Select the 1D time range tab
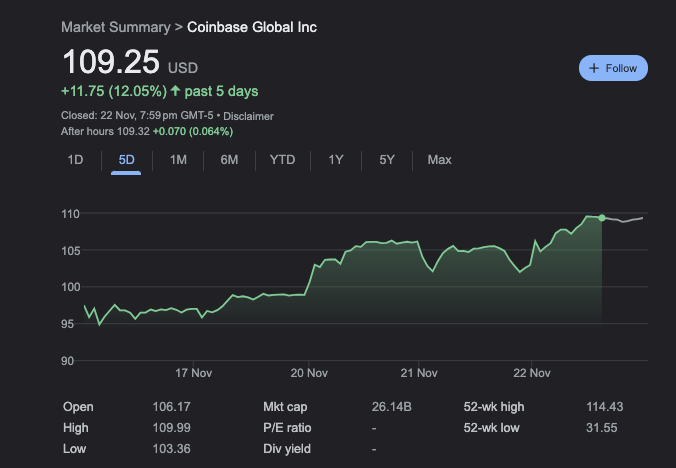The width and height of the screenshot is (676, 468). [75, 160]
